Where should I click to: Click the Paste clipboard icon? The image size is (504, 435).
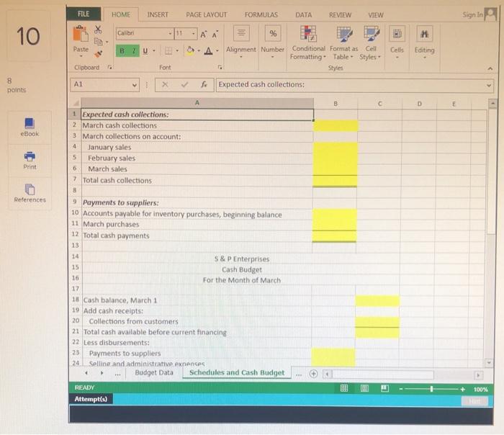tap(81, 34)
